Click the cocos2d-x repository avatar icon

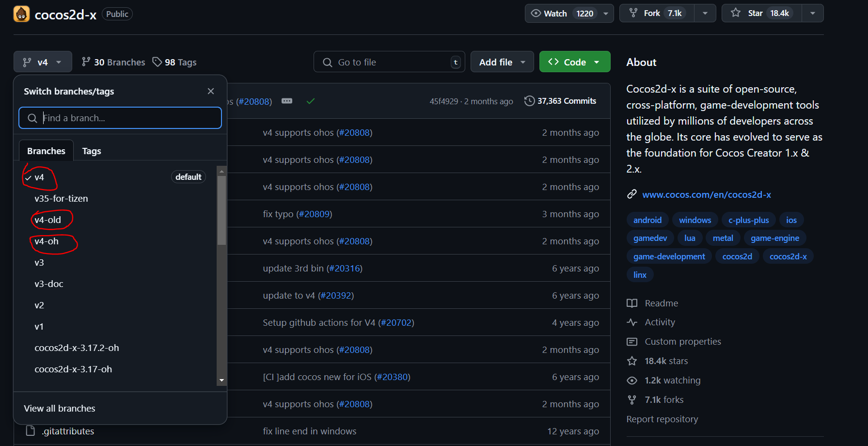(21, 14)
